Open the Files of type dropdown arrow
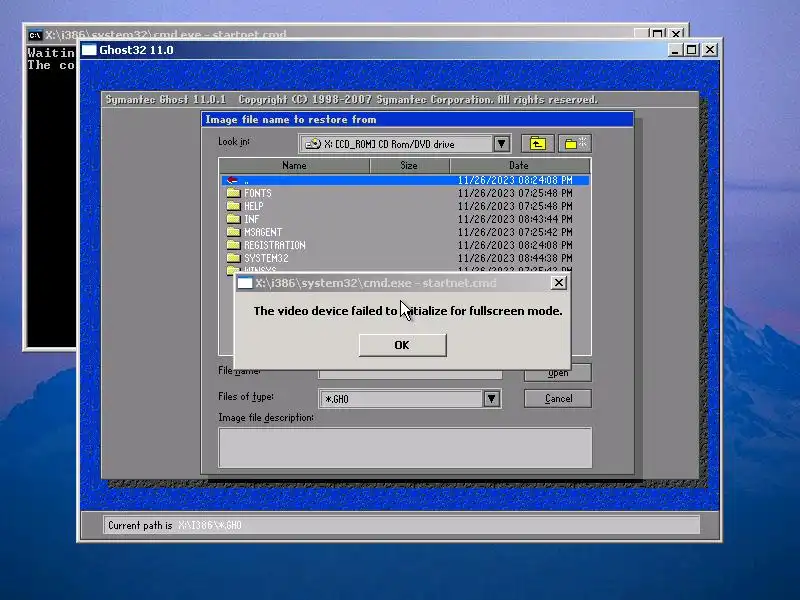 coord(491,398)
